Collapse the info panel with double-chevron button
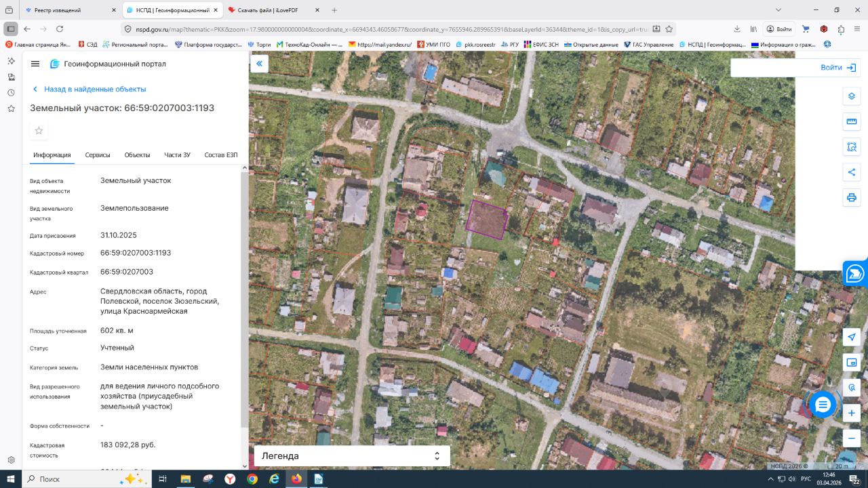This screenshot has height=488, width=868. 259,64
